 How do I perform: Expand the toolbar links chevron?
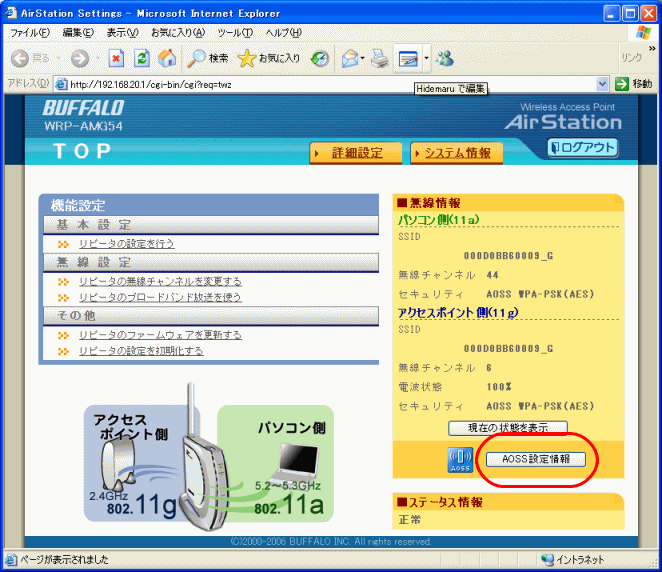(652, 49)
